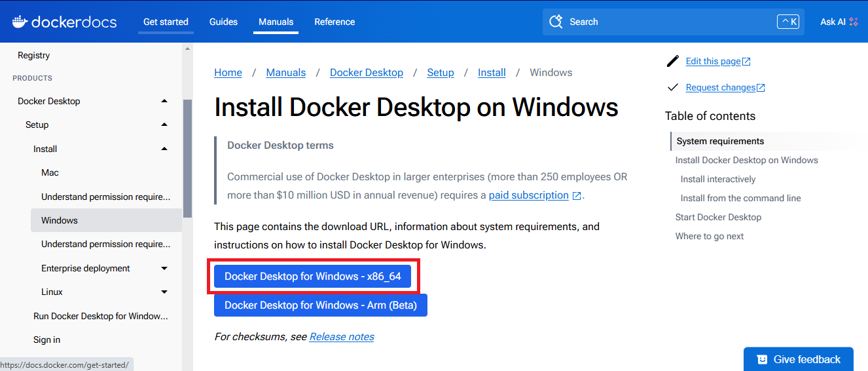The image size is (868, 371).
Task: Click the Ctrl K shortcut badge in search
Action: (788, 22)
